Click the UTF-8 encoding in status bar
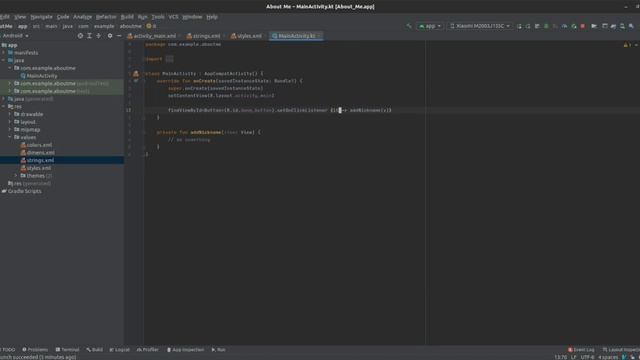This screenshot has height=360, width=640. (587, 357)
